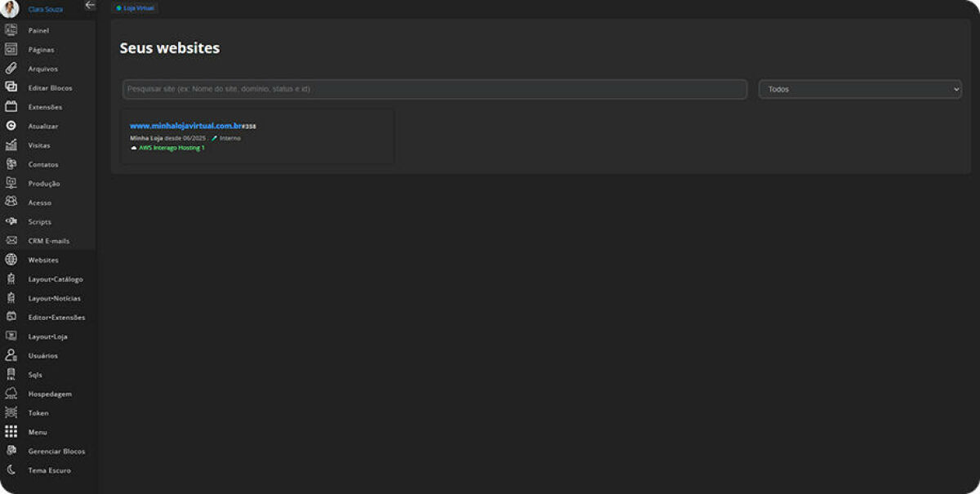Collapse the sidebar with arrow button
Image resolution: width=980 pixels, height=494 pixels.
90,6
